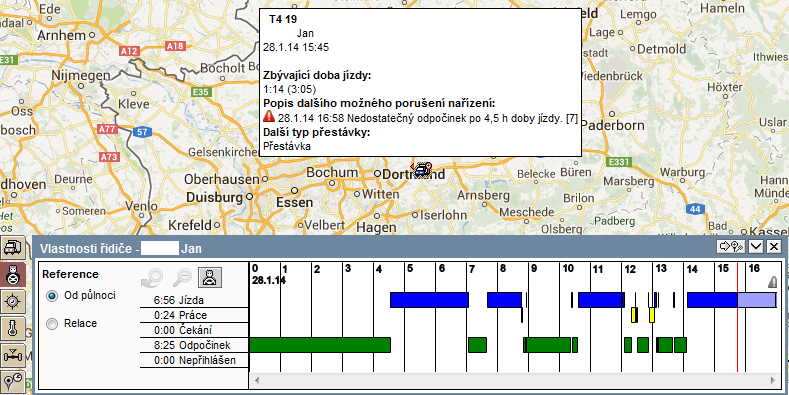Click the timeline scrollbar left arrow
Viewport: 789px width, 395px height.
click(257, 380)
